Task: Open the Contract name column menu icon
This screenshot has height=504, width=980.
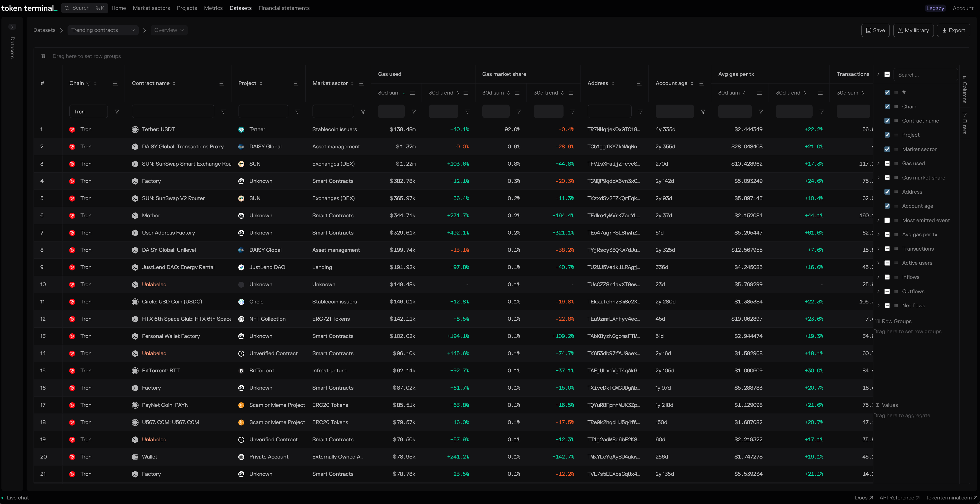Action: coord(222,84)
